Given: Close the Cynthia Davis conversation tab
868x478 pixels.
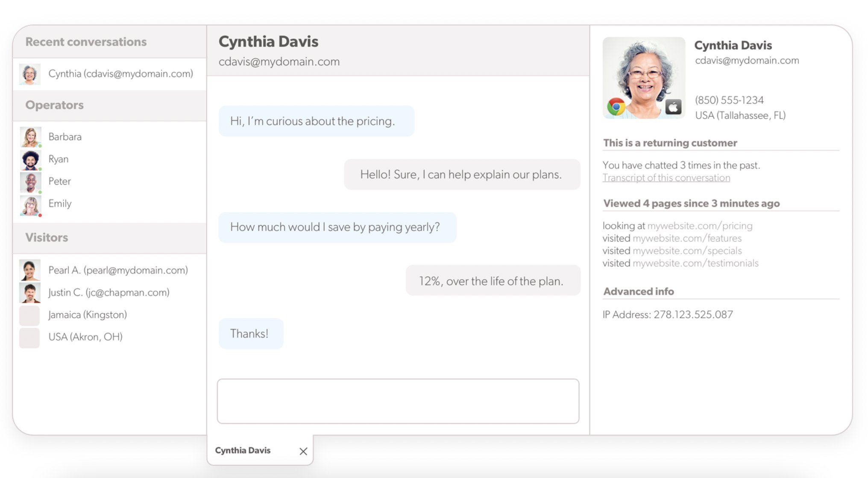Looking at the screenshot, I should 303,451.
